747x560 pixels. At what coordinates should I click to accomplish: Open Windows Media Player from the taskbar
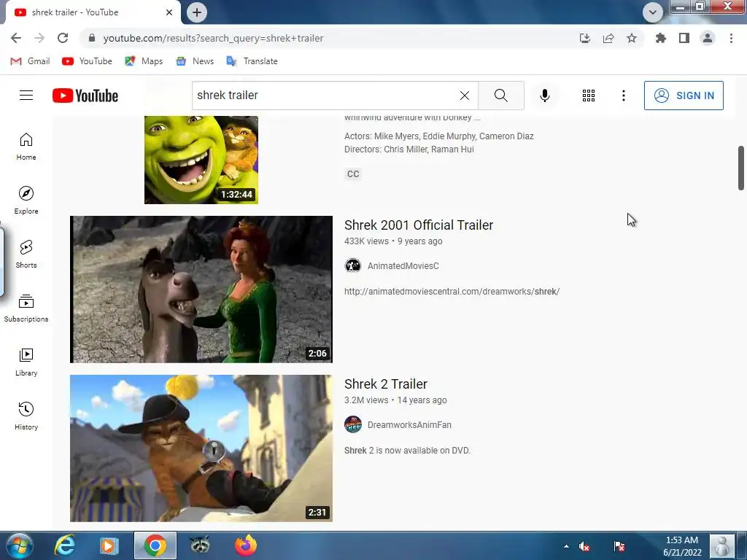click(109, 545)
